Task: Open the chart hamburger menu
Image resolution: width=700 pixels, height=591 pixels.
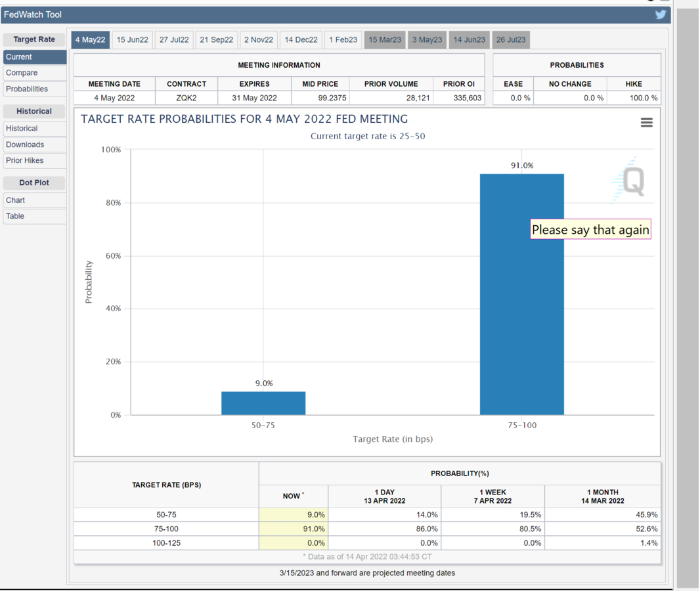Action: point(646,123)
